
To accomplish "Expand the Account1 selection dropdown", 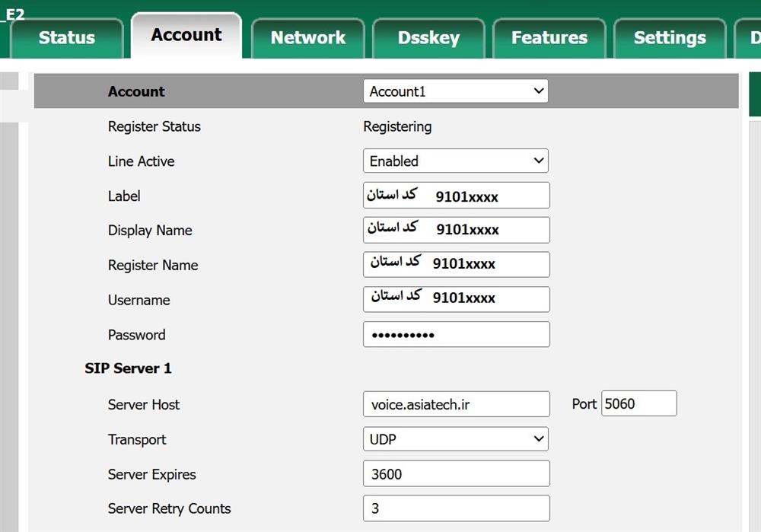I will click(x=455, y=91).
